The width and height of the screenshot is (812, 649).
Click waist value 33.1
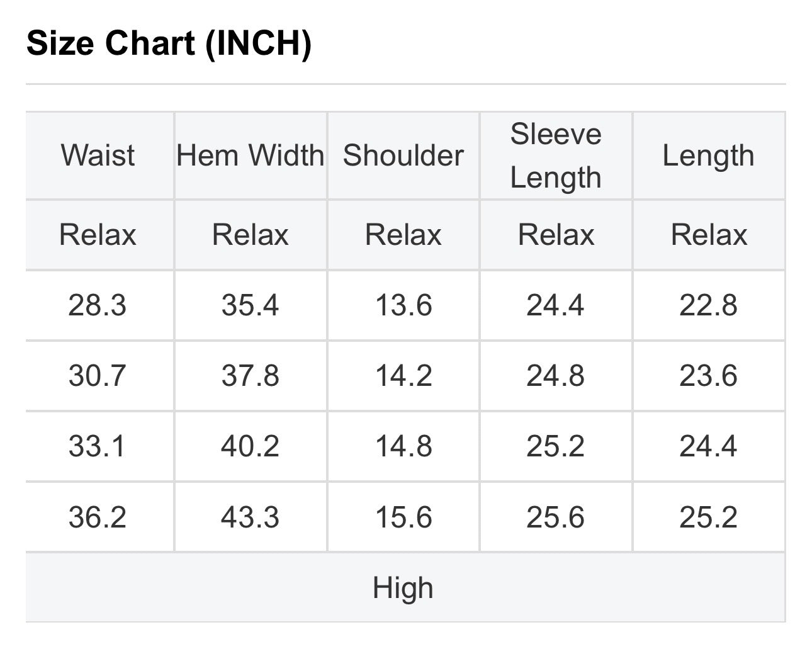(98, 446)
